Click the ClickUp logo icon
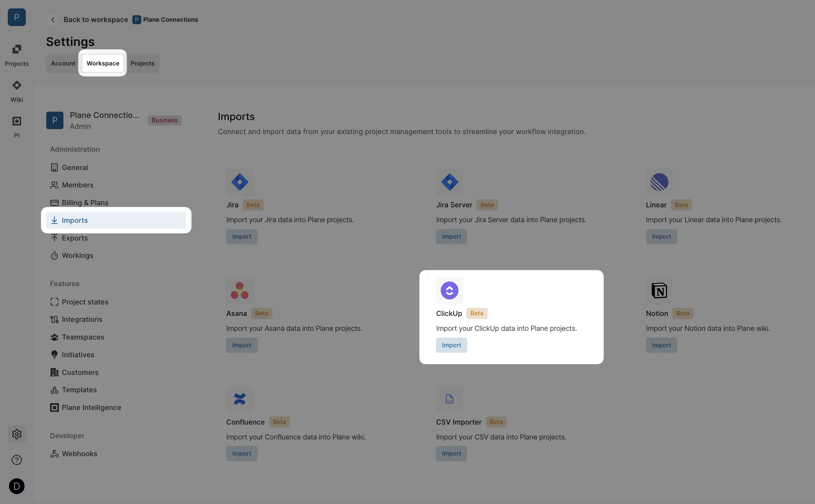This screenshot has width=815, height=504. 449,291
